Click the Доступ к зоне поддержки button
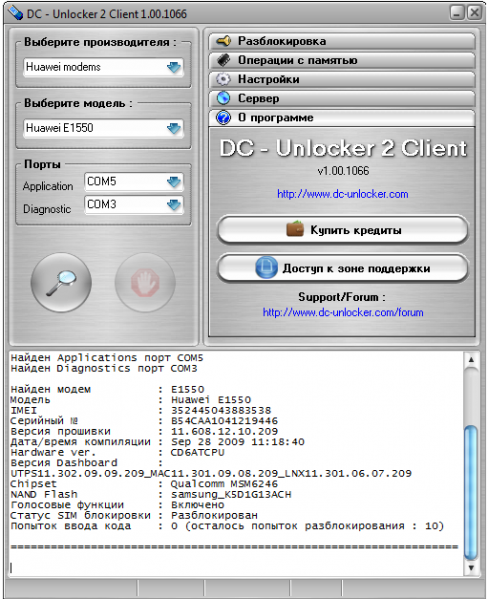The height and width of the screenshot is (599, 488). click(x=343, y=268)
